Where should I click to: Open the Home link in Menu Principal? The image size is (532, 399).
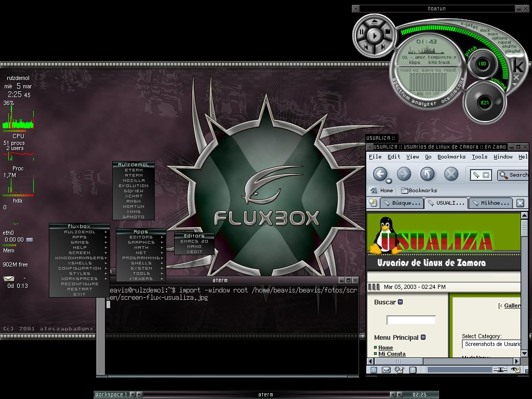[x=385, y=348]
